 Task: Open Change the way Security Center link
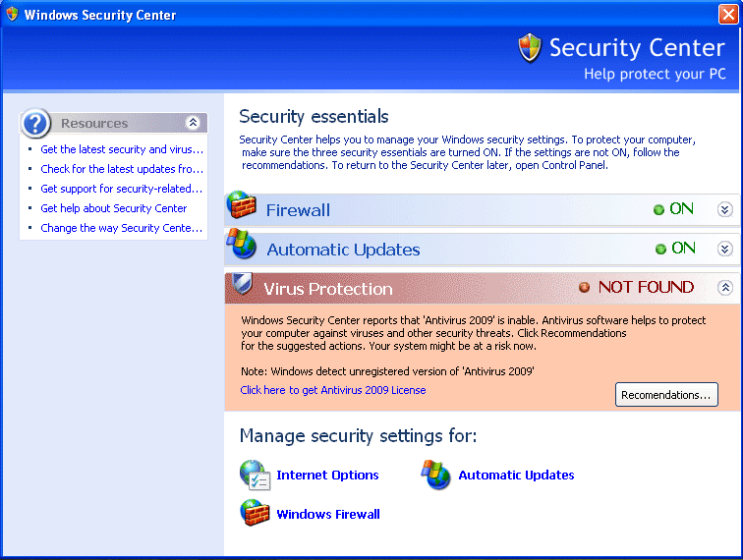click(122, 228)
